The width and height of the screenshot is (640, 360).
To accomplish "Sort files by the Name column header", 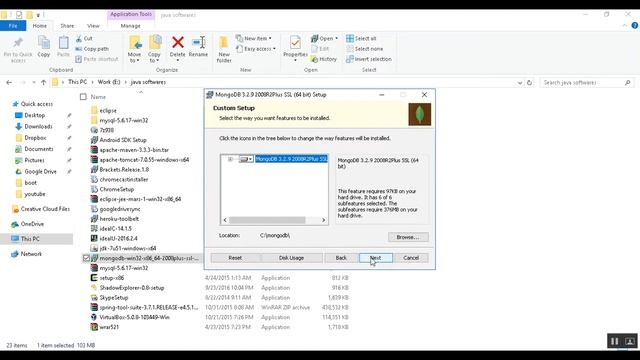I will 98,97.
